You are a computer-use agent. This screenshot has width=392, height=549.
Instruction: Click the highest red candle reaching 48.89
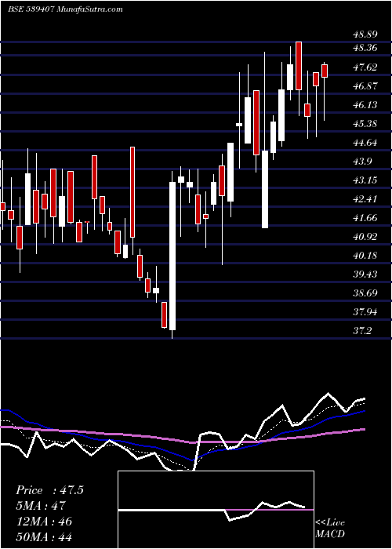[299, 66]
